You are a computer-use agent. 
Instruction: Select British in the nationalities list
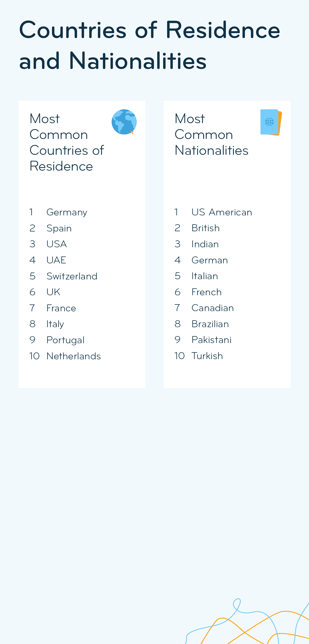tap(205, 228)
